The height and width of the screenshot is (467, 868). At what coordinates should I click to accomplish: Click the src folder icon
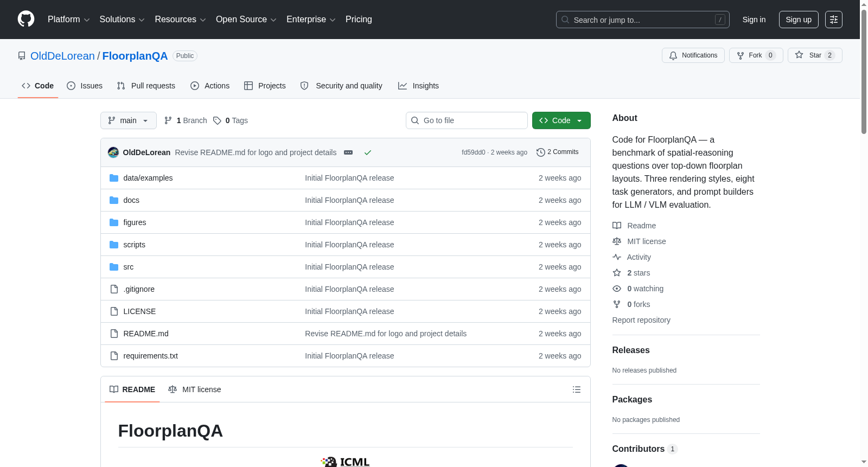click(x=114, y=267)
